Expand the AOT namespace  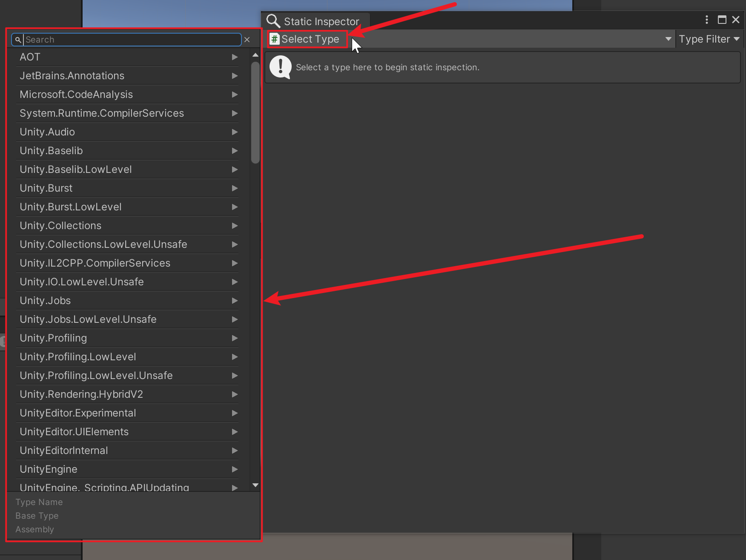coord(127,57)
